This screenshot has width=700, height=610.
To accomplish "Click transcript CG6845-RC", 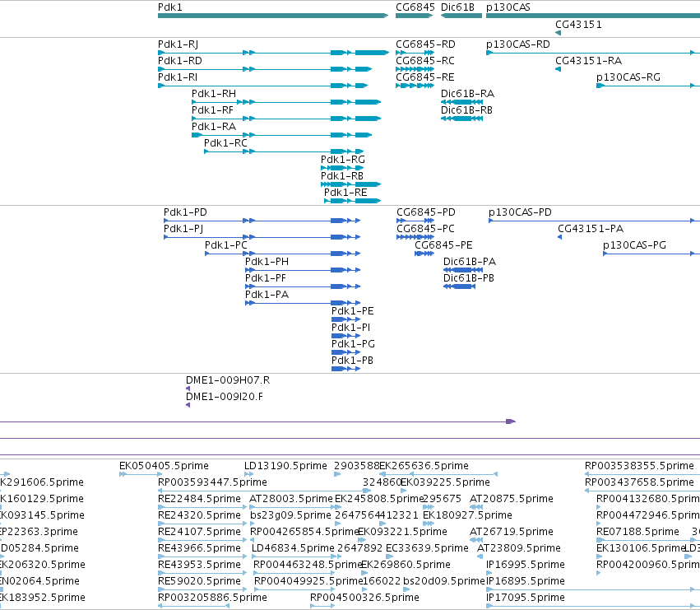I will tap(415, 69).
